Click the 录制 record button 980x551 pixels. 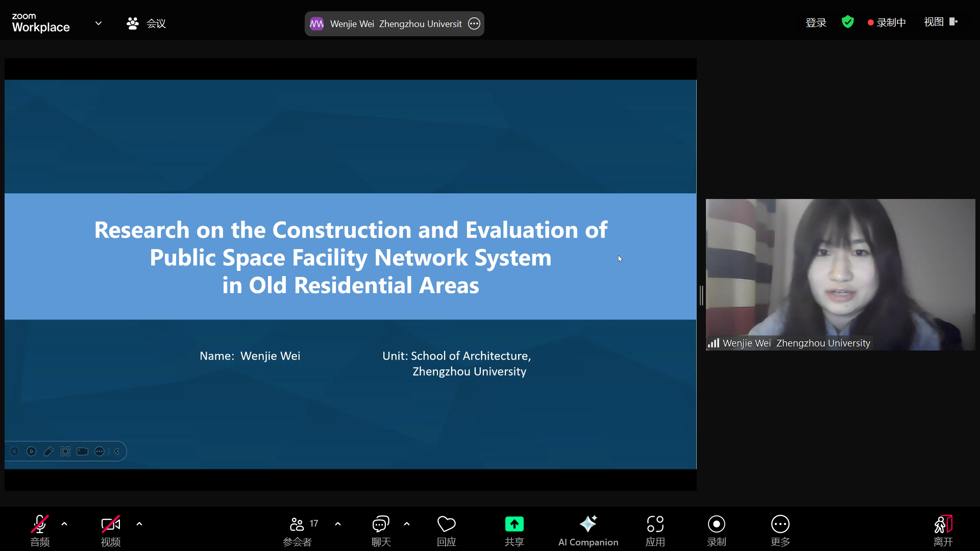coord(717,531)
